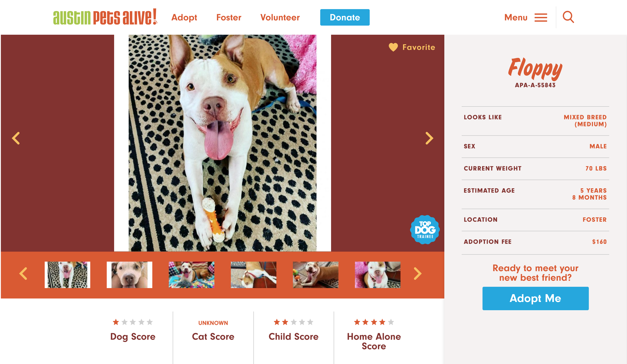Open the search magnifier icon
627x364 pixels.
click(568, 17)
